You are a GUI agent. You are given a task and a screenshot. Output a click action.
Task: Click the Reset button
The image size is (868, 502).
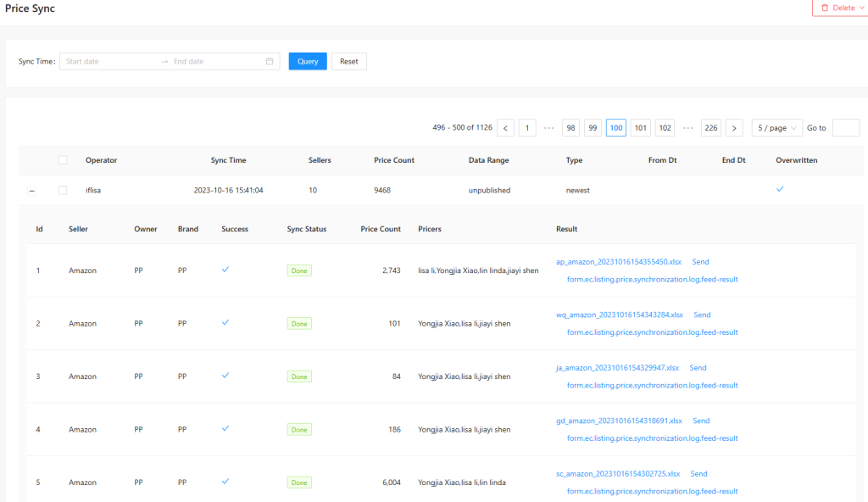point(348,62)
